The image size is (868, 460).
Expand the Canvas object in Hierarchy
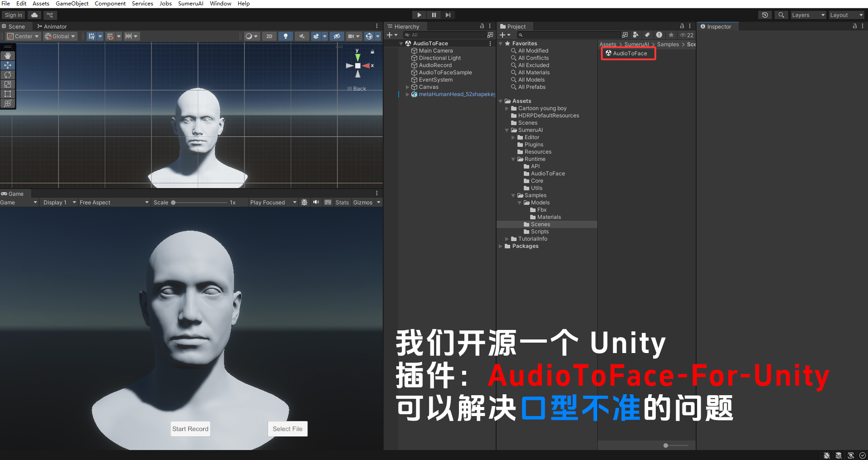(x=407, y=87)
